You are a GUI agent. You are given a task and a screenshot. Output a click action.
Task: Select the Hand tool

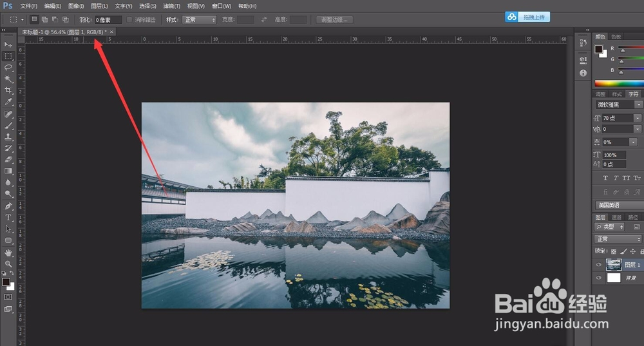pyautogui.click(x=8, y=253)
